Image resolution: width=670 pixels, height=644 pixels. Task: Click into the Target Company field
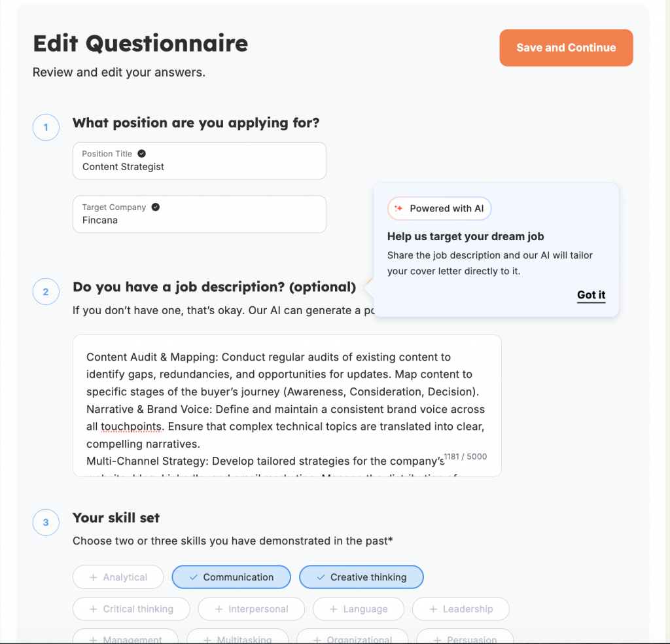200,220
